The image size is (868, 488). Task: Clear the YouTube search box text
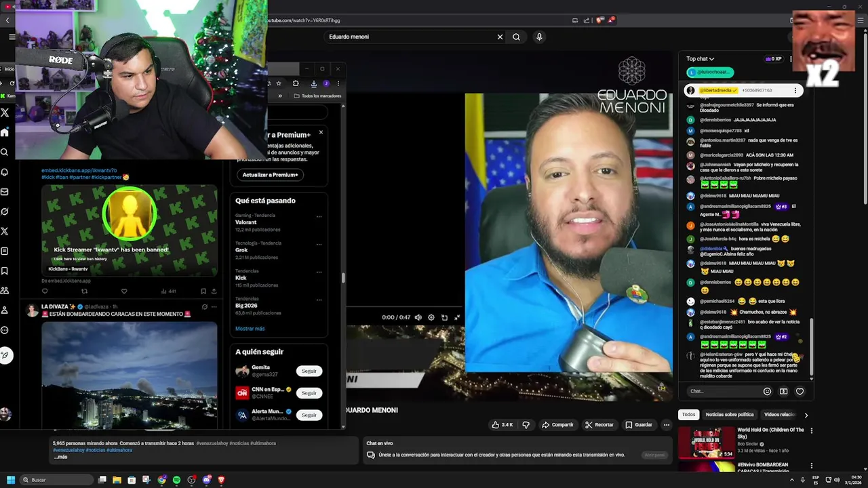[x=500, y=37]
